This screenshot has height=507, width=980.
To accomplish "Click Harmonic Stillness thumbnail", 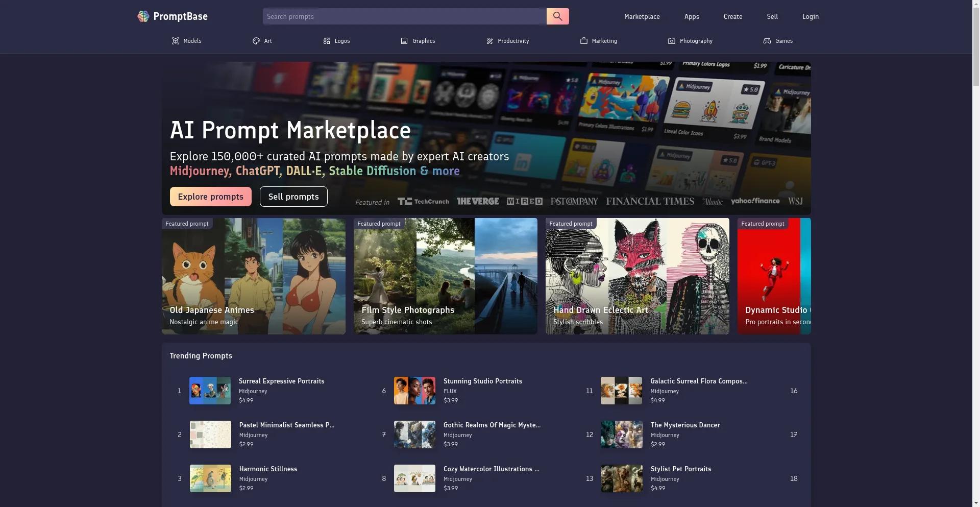I will [210, 478].
